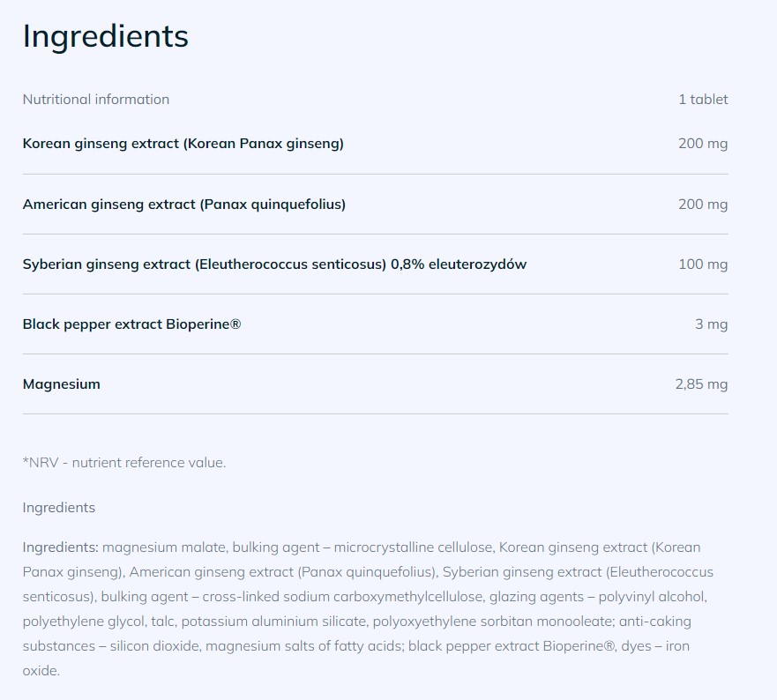Viewport: 777px width, 700px height.
Task: Click the 200 mg value for Korean ginseng
Action: (703, 144)
